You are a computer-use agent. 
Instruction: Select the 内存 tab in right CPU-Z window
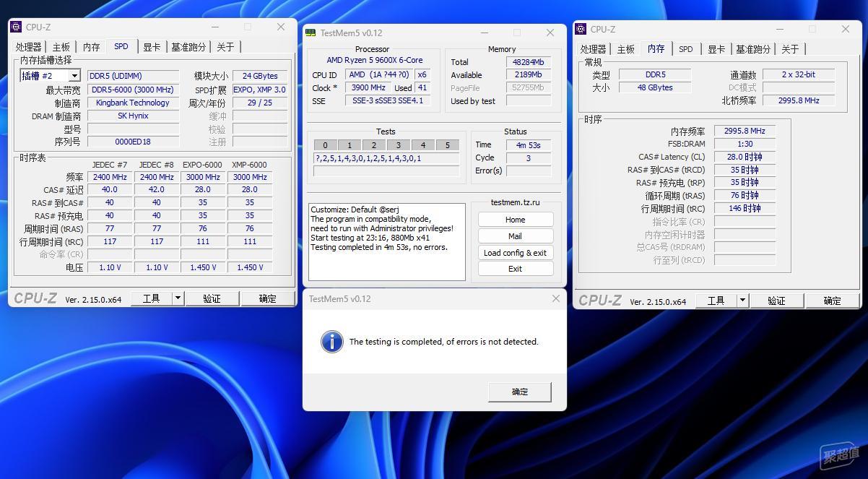pos(656,48)
